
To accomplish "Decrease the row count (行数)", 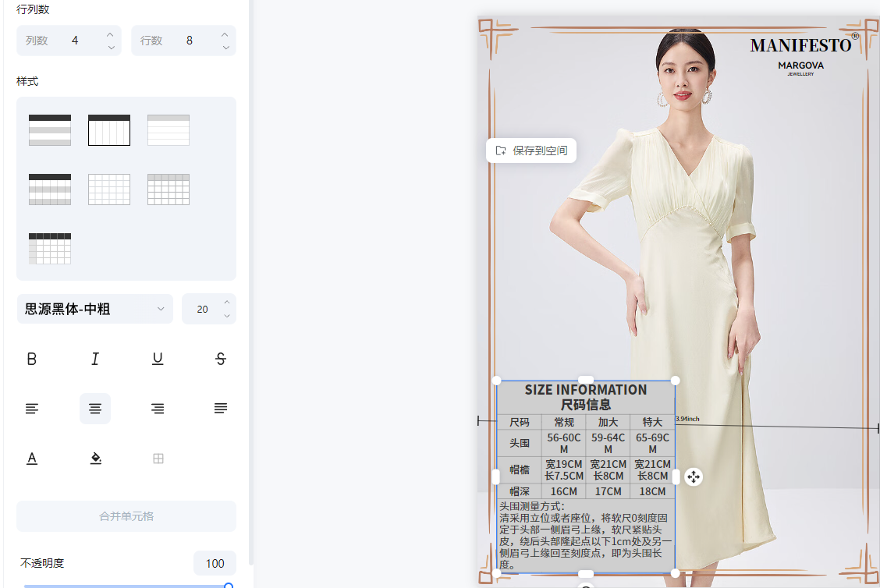I will [225, 47].
